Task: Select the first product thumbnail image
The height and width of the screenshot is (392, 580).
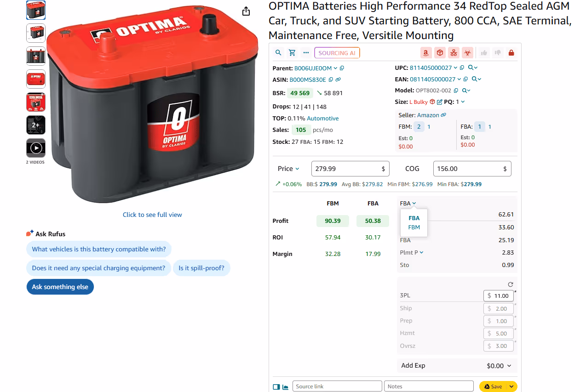Action: point(36,10)
